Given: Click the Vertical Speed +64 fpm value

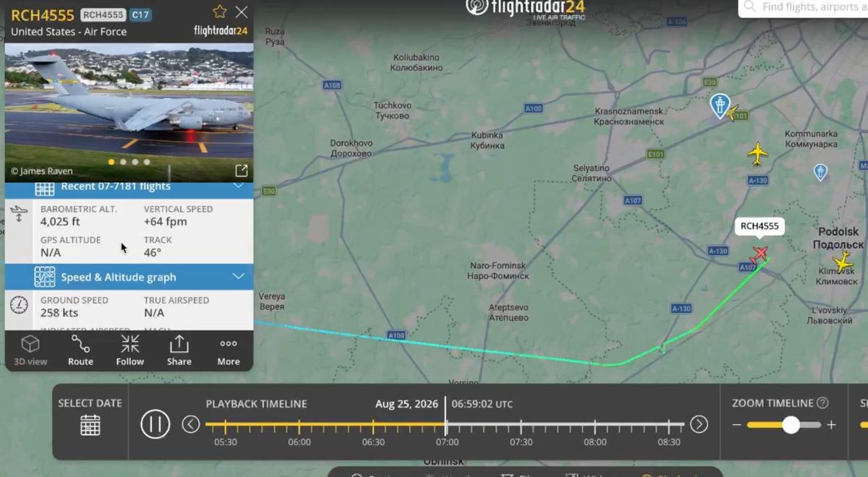Looking at the screenshot, I should pyautogui.click(x=166, y=222).
